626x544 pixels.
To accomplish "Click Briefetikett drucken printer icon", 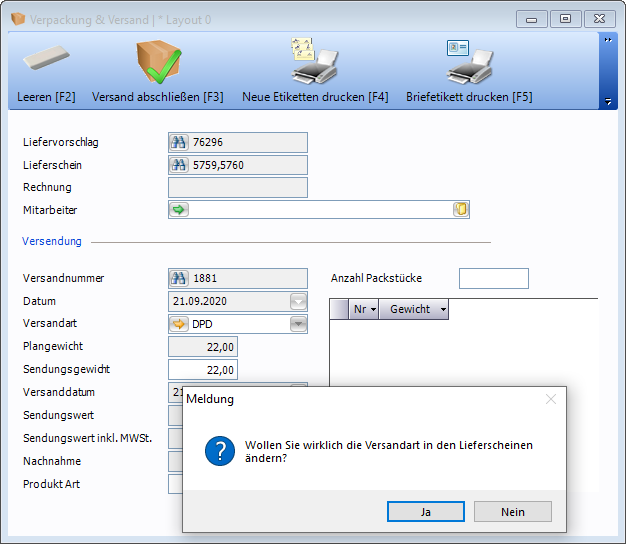I will (469, 61).
